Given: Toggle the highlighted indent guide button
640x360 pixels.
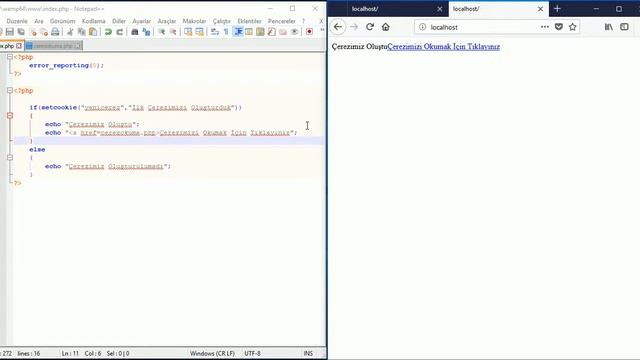Looking at the screenshot, I should 238,32.
